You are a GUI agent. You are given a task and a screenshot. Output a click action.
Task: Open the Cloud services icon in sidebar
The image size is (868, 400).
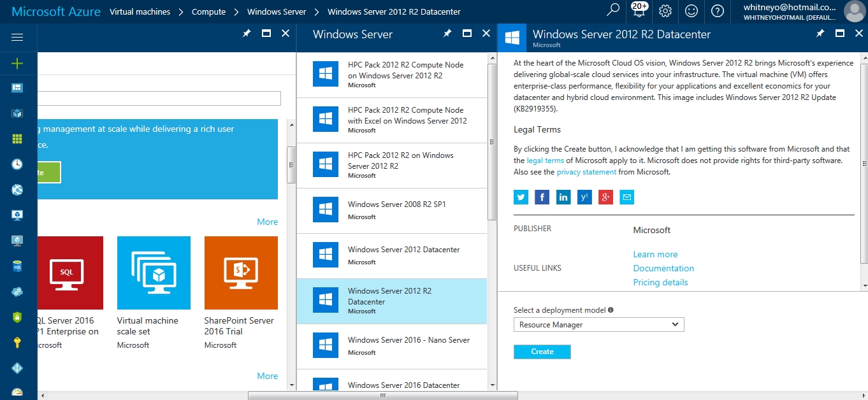(x=17, y=292)
